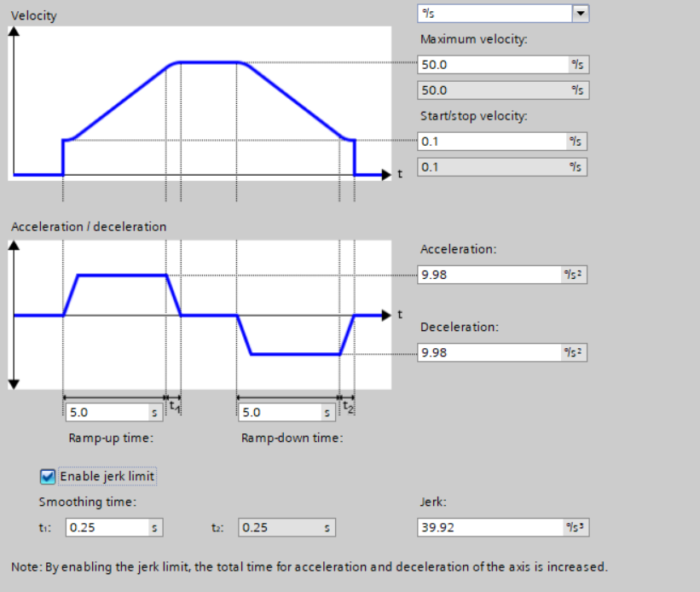Viewport: 700px width, 592px height.
Task: Click the Enable jerk limit label
Action: click(107, 476)
